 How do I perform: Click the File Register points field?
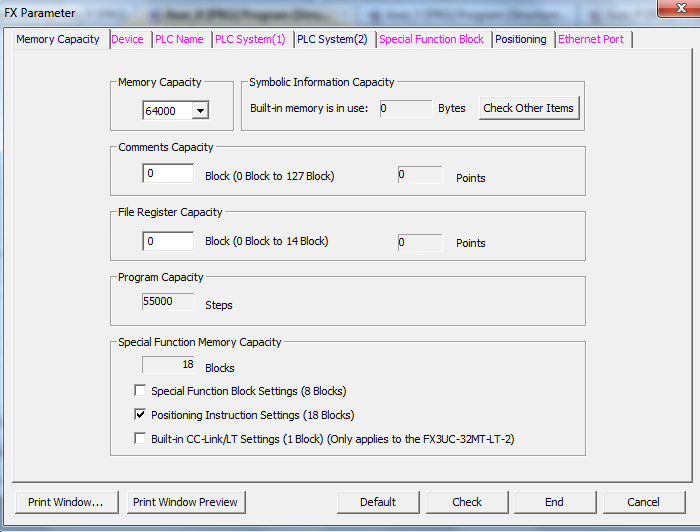420,242
